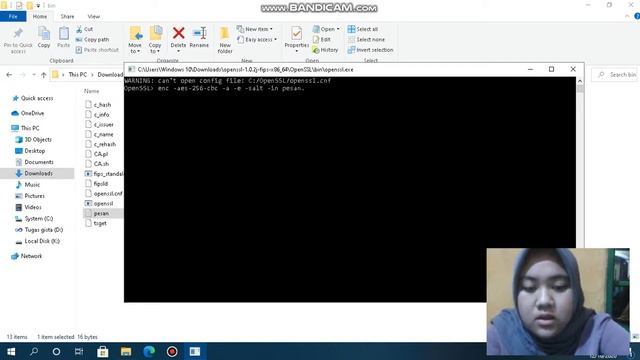Screen dimensions: 640x360
Task: Click the Search bin field
Action: coord(614,75)
